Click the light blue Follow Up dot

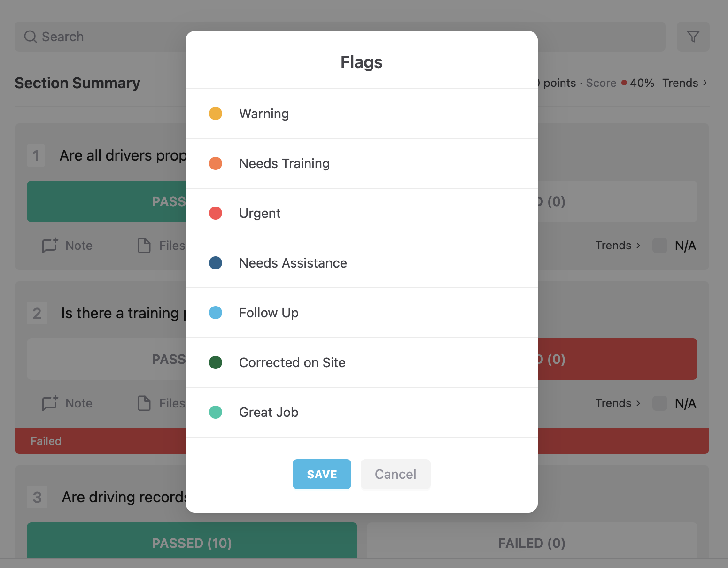(x=216, y=313)
